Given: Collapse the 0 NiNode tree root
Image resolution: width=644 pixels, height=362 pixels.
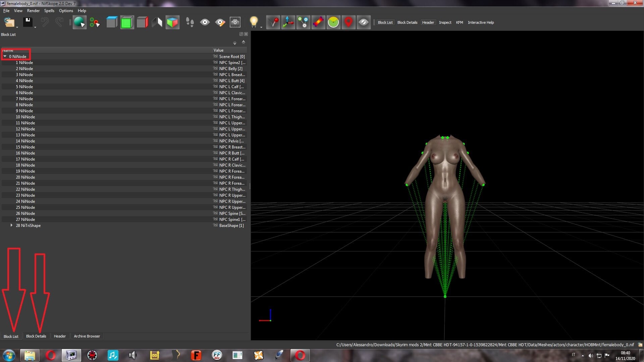Looking at the screenshot, I should tap(5, 56).
